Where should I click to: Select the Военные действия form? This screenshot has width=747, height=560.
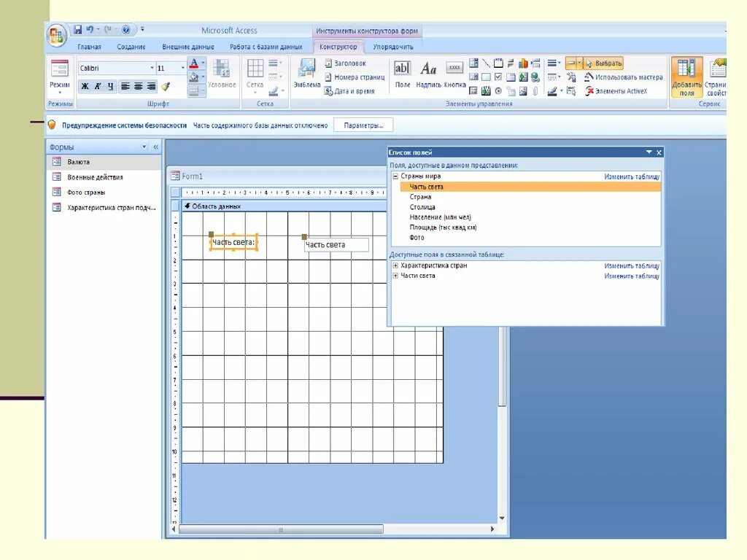(104, 177)
